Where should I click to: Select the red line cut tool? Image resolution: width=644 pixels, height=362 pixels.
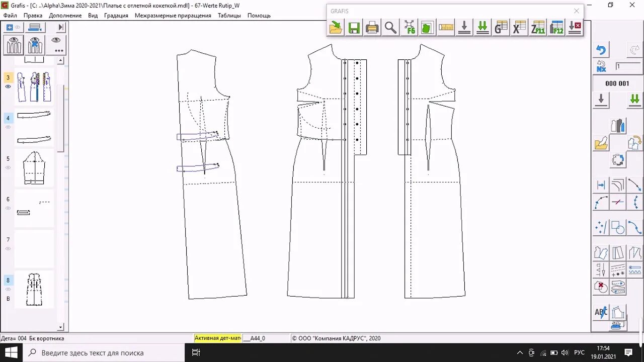(x=618, y=202)
